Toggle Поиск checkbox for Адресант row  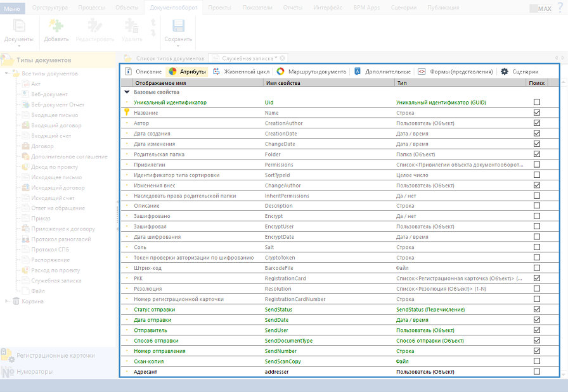tap(537, 372)
